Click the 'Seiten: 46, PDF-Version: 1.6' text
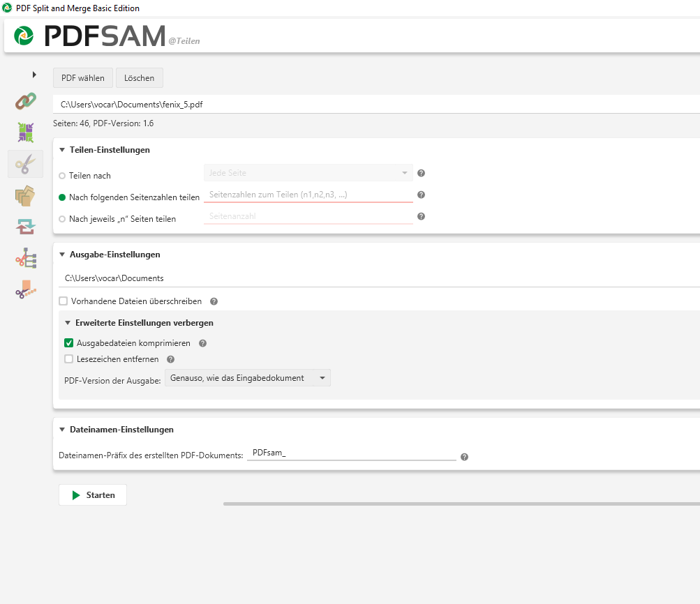The image size is (700, 604). point(103,123)
